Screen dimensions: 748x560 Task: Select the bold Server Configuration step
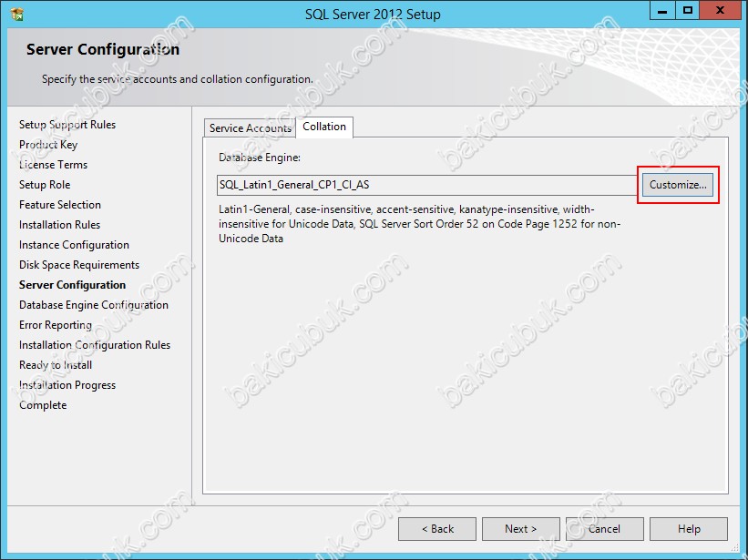tap(73, 285)
